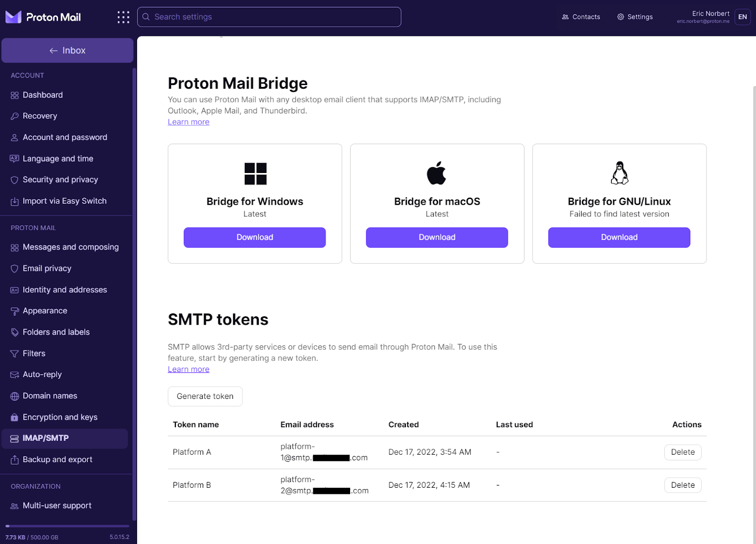Download Bridge for GNU/Linux
756x544 pixels.
(619, 237)
